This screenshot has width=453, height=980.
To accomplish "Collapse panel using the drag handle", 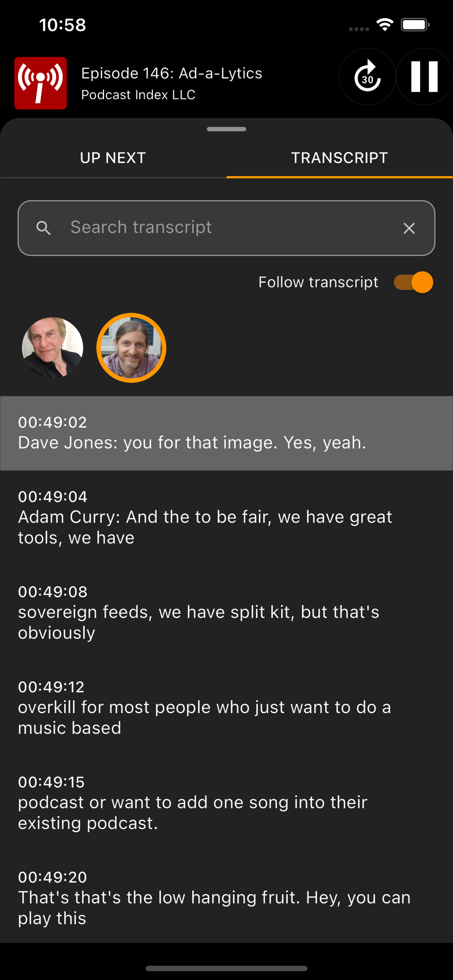I will point(226,129).
